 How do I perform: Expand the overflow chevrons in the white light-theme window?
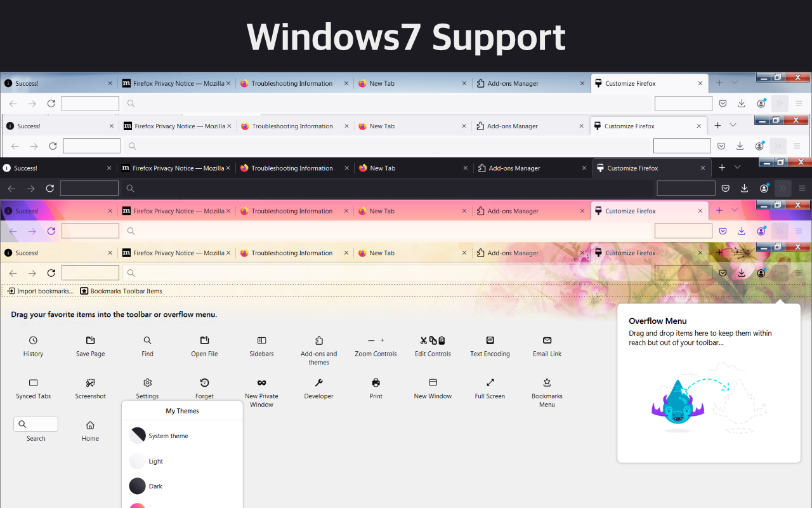point(778,146)
